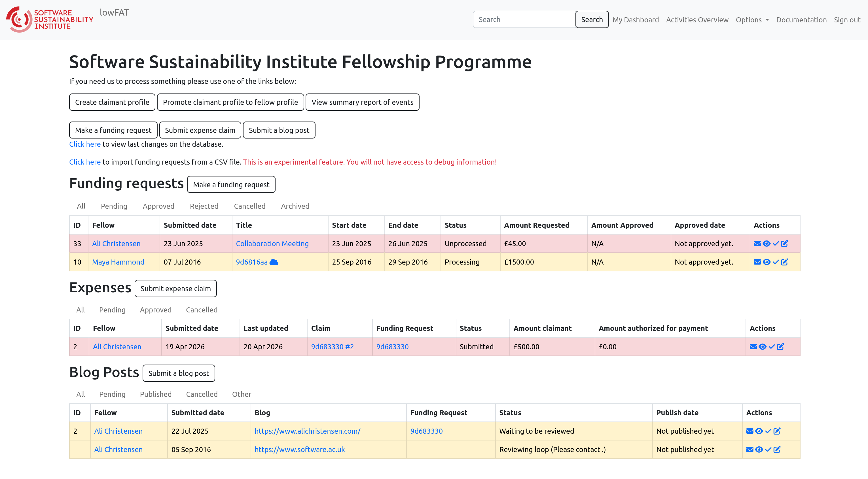Open Activities Overview in navigation bar
868x479 pixels.
697,20
